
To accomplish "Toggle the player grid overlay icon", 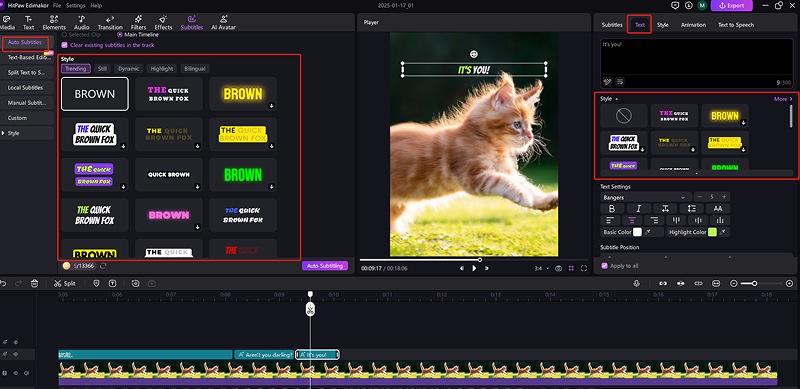I will [x=571, y=268].
